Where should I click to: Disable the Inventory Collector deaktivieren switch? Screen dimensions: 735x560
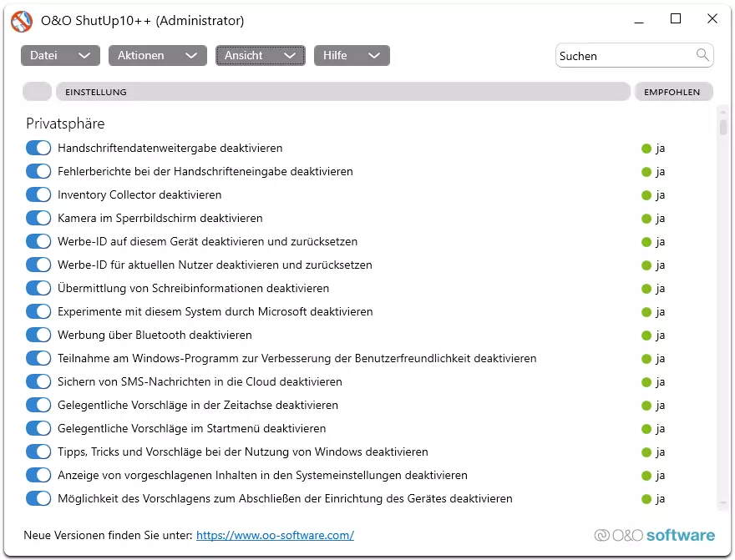[x=38, y=194]
